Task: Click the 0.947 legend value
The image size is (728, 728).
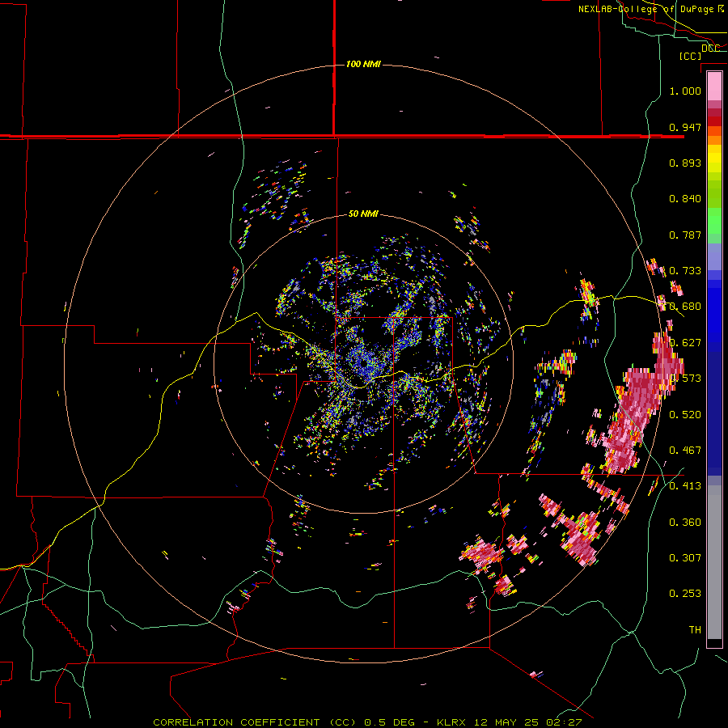Action: click(x=685, y=127)
